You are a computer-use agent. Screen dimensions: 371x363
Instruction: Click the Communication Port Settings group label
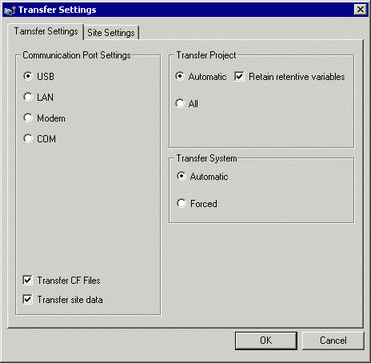[x=76, y=55]
